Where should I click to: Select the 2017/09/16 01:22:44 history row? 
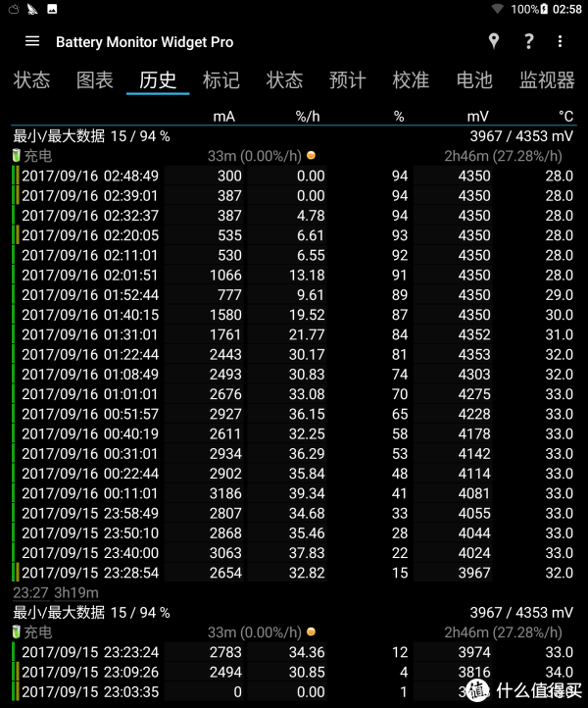(x=293, y=354)
